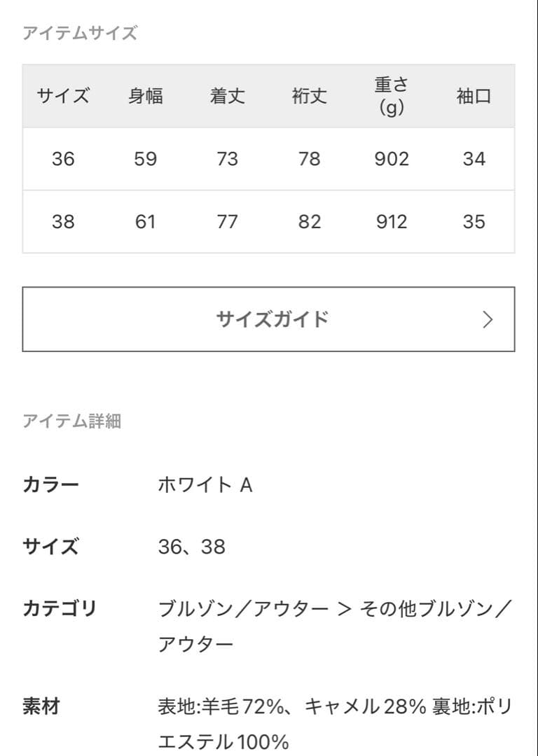Select the 重さ(g) column header
The height and width of the screenshot is (756, 538).
[389, 97]
